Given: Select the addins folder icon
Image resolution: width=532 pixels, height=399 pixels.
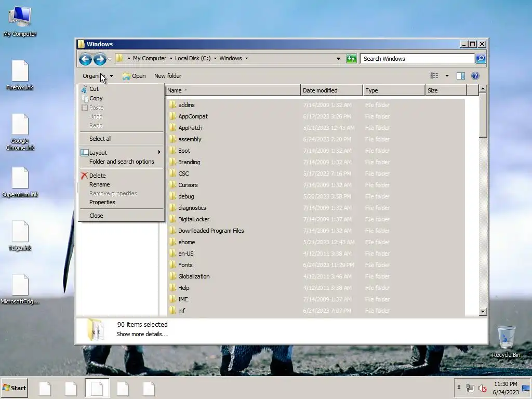Looking at the screenshot, I should click(172, 104).
